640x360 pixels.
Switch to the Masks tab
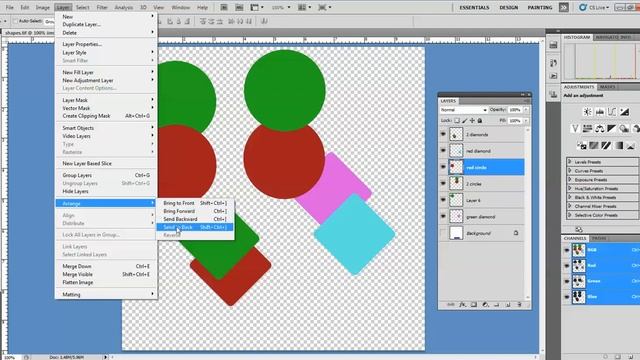coord(607,87)
